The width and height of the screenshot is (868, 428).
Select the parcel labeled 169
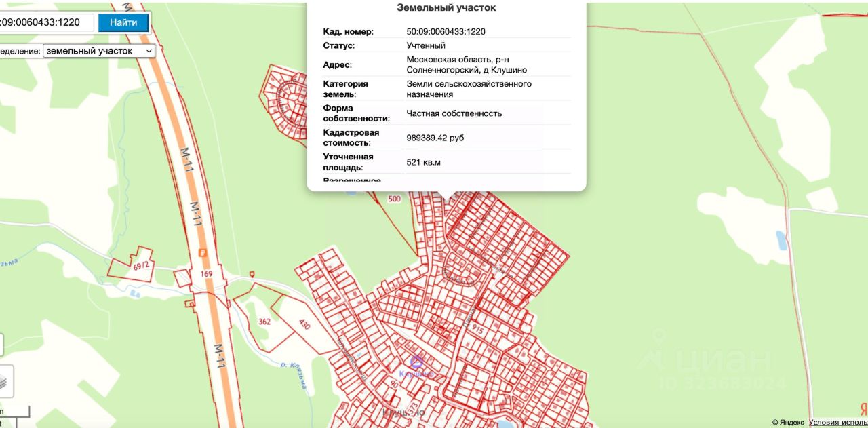(x=206, y=275)
